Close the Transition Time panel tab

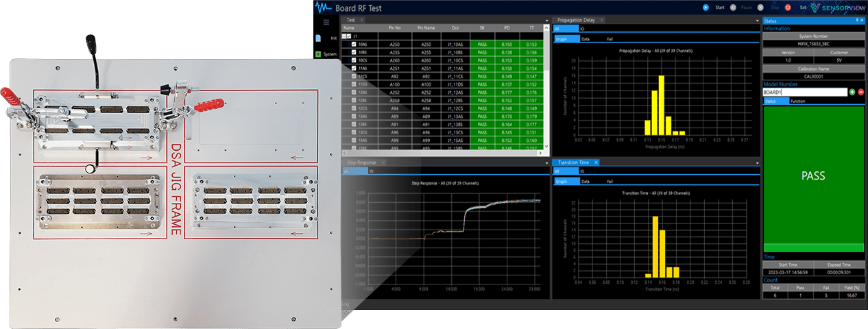point(596,162)
